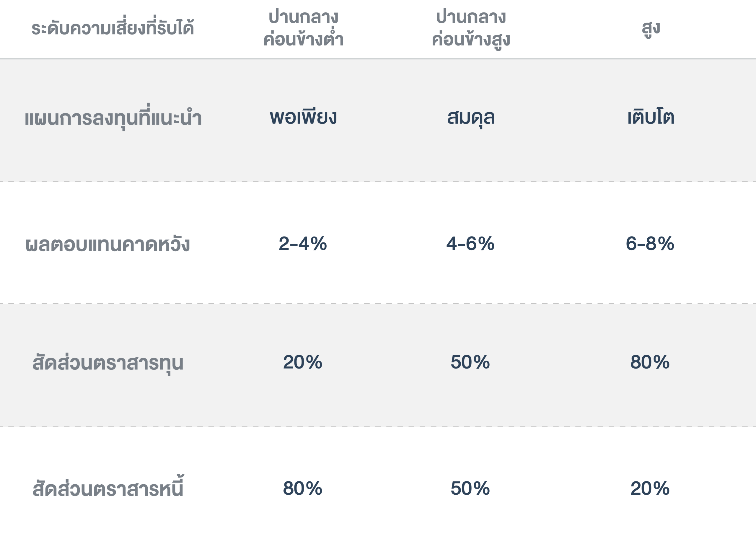This screenshot has width=756, height=549.
Task: Click the 80% debt proportion value
Action: [x=303, y=489]
